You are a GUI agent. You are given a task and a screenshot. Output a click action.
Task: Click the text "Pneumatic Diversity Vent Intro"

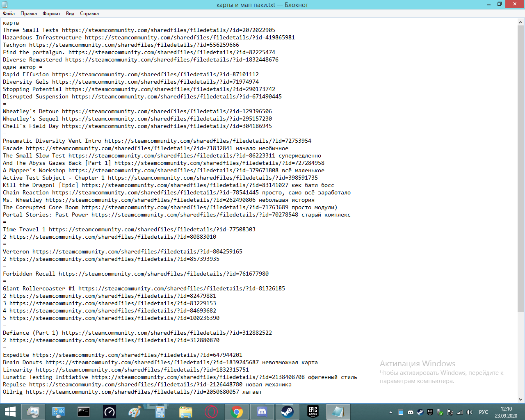tap(52, 141)
